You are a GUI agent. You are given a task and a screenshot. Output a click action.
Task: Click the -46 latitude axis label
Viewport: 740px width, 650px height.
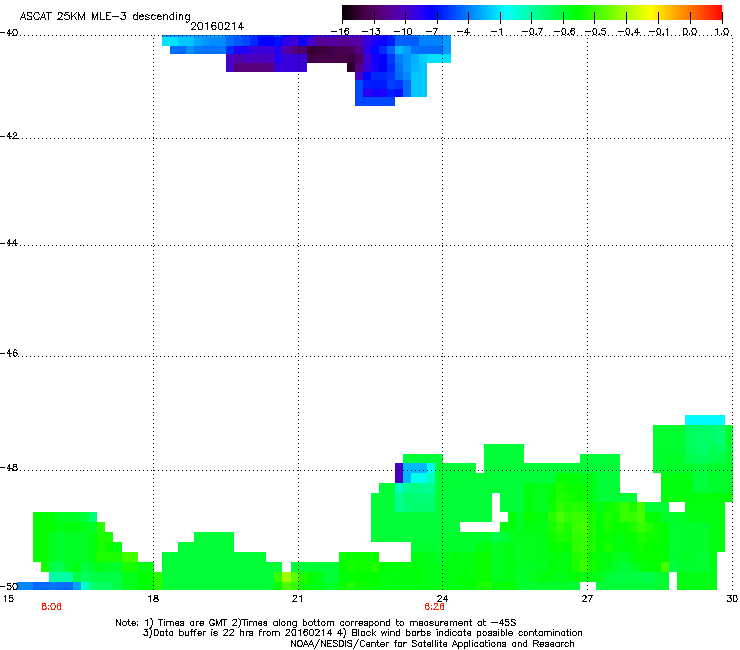(9, 354)
